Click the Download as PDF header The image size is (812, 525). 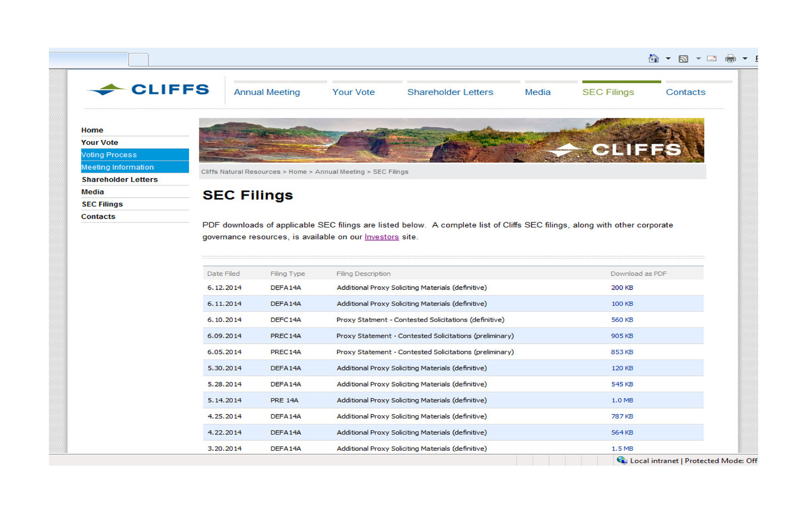coord(639,273)
